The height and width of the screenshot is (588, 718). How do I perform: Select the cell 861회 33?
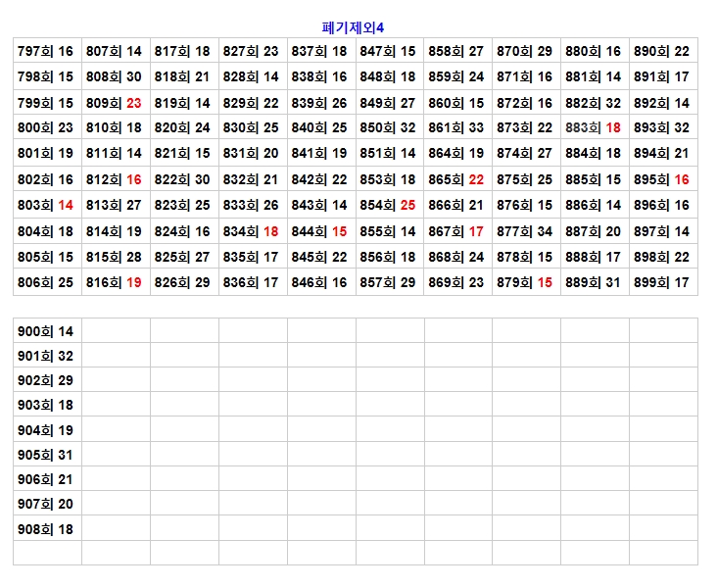pyautogui.click(x=456, y=128)
